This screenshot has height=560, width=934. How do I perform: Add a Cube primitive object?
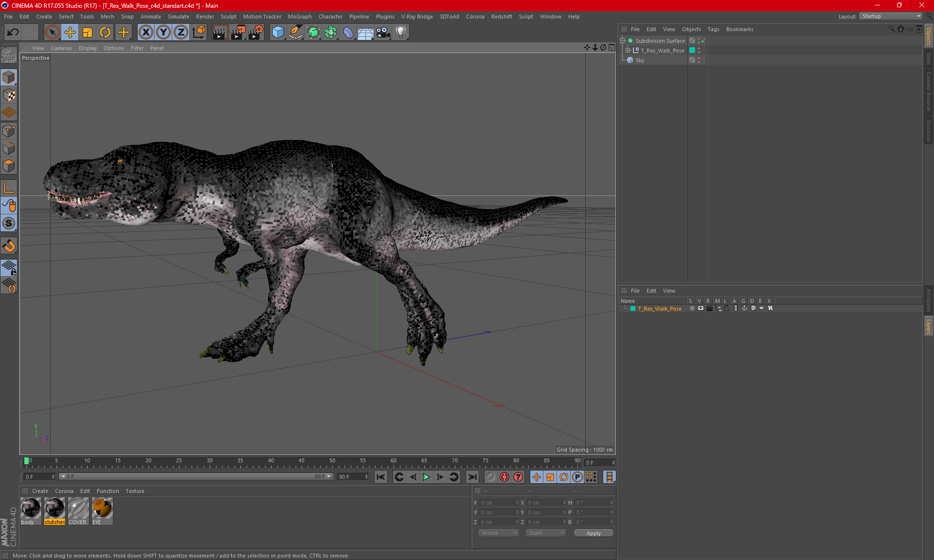(x=278, y=33)
